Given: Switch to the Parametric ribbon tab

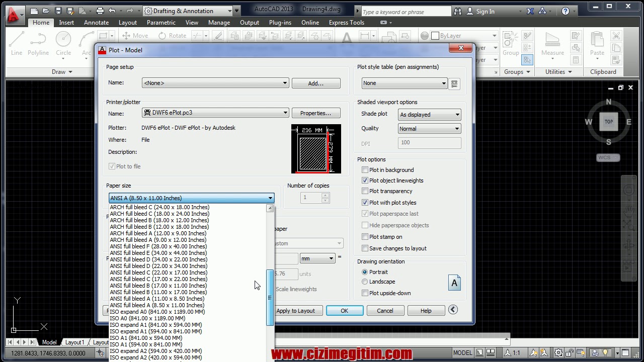Looking at the screenshot, I should coord(161,23).
